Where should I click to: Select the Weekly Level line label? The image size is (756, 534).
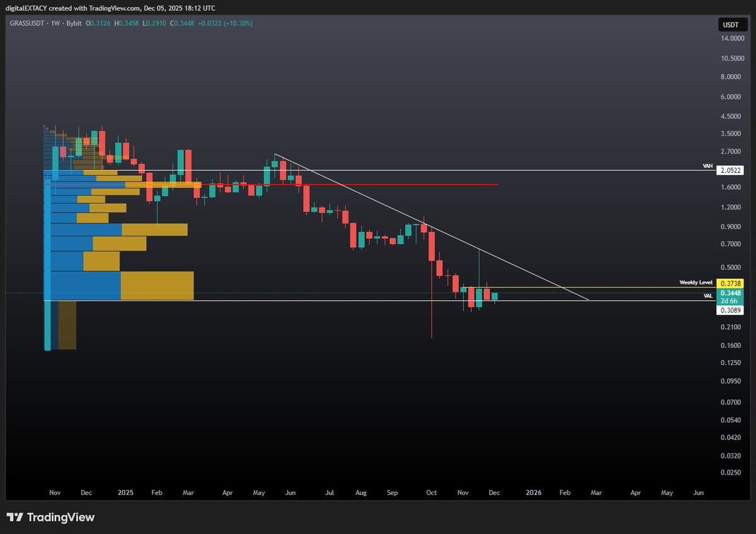[x=696, y=282]
